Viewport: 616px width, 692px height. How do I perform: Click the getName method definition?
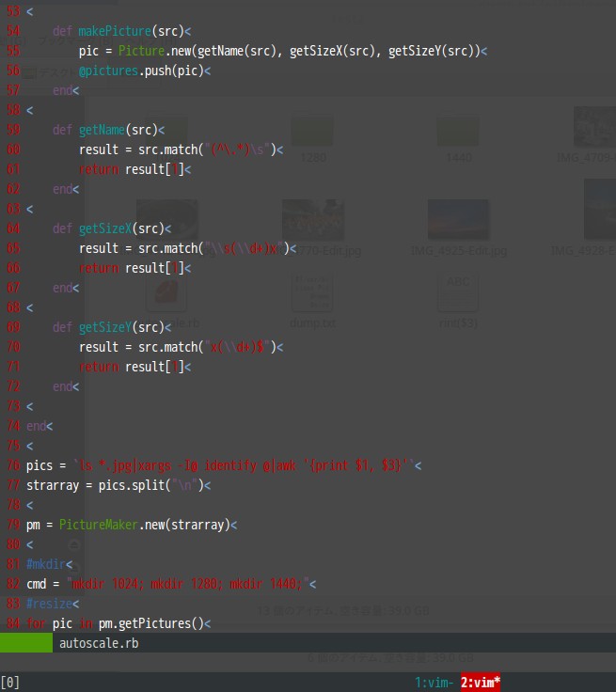tap(102, 130)
